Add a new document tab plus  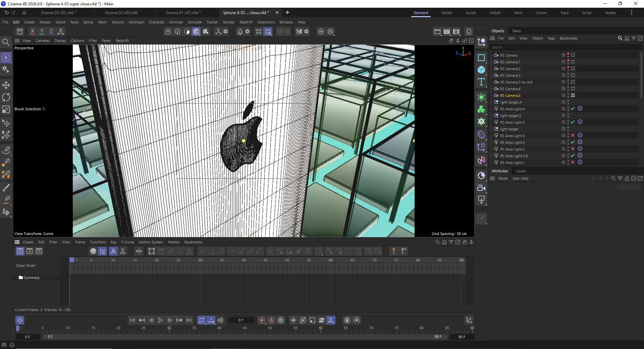[287, 12]
